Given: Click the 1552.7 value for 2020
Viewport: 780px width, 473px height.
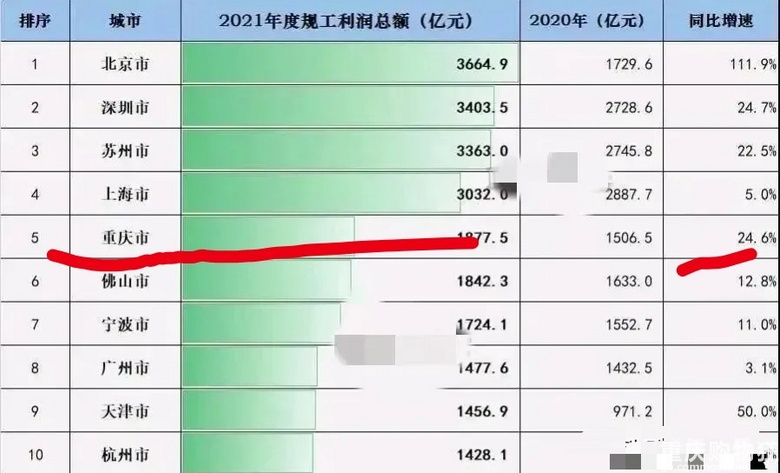Looking at the screenshot, I should [629, 324].
